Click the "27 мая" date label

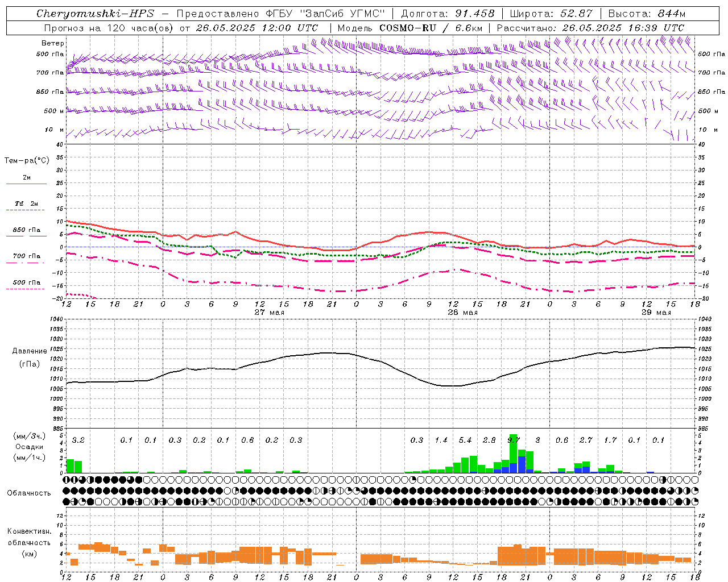[x=270, y=313]
